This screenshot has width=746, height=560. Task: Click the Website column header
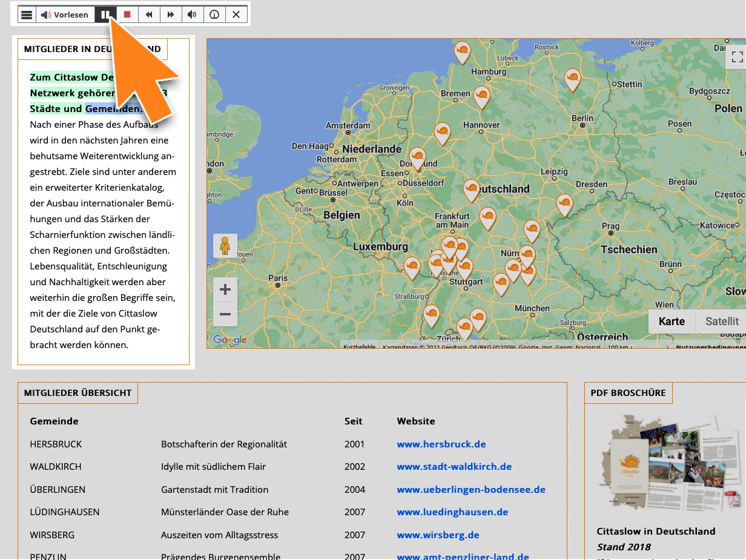point(416,421)
